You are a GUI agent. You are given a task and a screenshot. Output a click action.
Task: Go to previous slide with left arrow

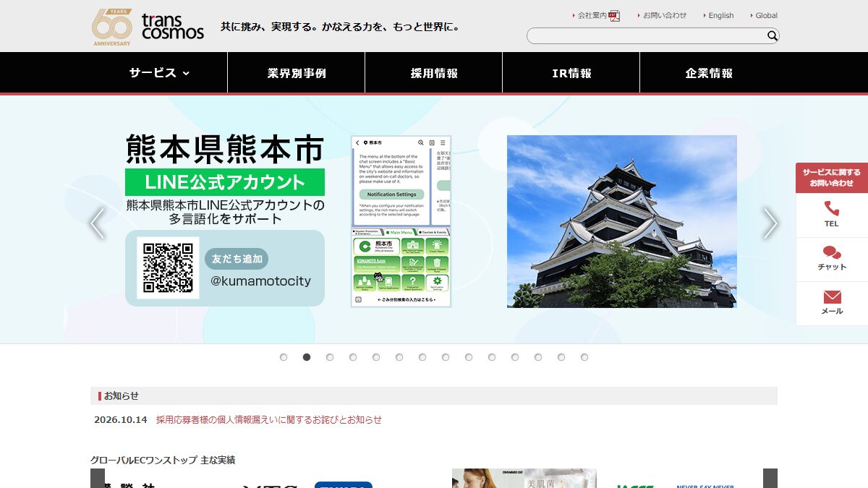click(x=97, y=223)
